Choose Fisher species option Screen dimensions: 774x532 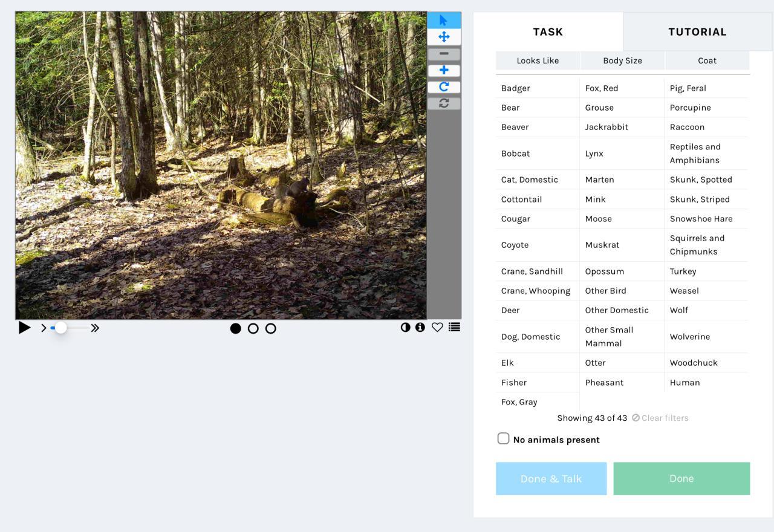[538, 383]
